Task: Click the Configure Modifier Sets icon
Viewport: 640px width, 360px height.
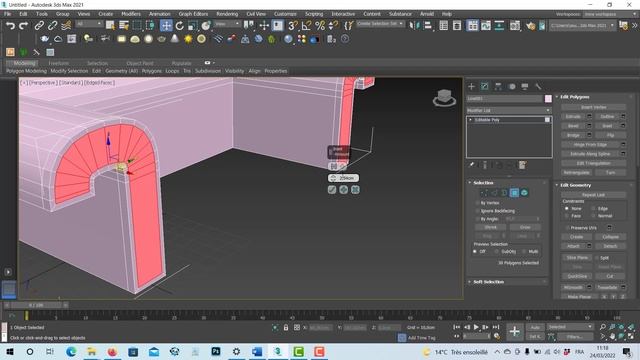Action: (x=522, y=165)
